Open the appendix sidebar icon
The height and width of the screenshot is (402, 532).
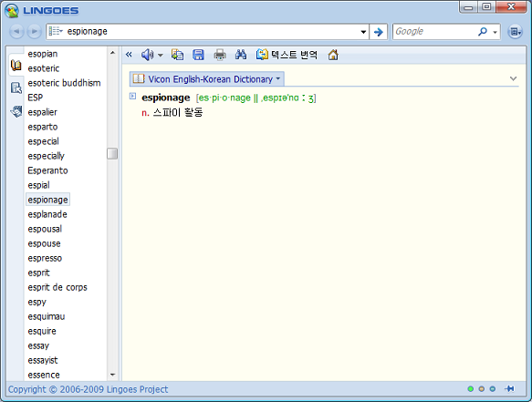click(16, 111)
